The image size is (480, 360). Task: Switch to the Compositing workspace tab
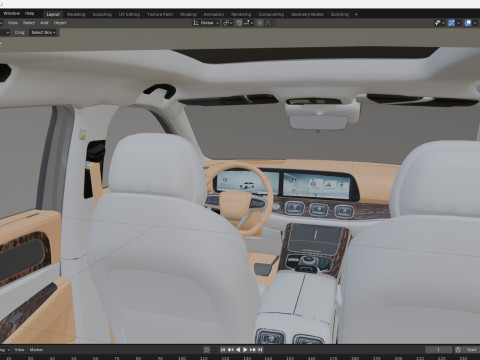pyautogui.click(x=271, y=14)
